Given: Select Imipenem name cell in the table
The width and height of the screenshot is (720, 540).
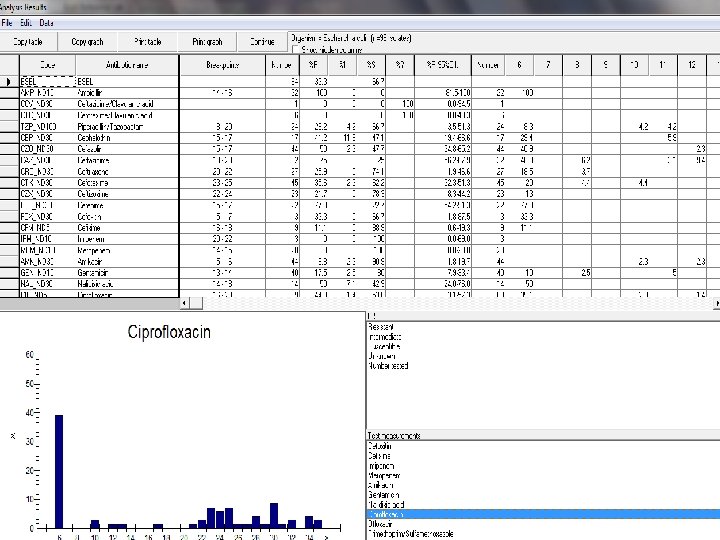Looking at the screenshot, I should 127,239.
